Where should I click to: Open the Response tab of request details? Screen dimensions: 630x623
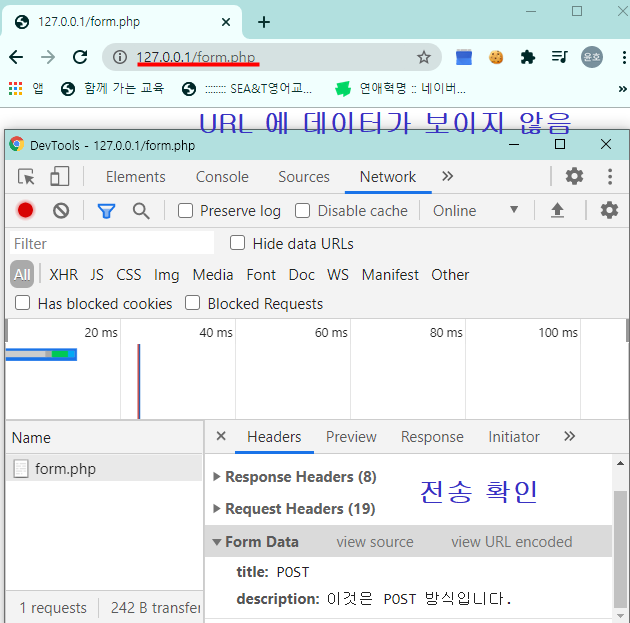[x=432, y=437]
